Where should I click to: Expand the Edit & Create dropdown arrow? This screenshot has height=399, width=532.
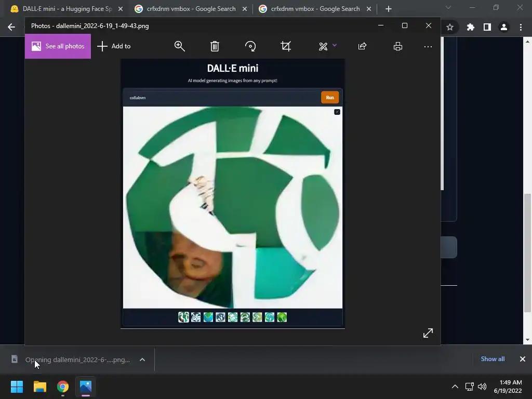[335, 45]
